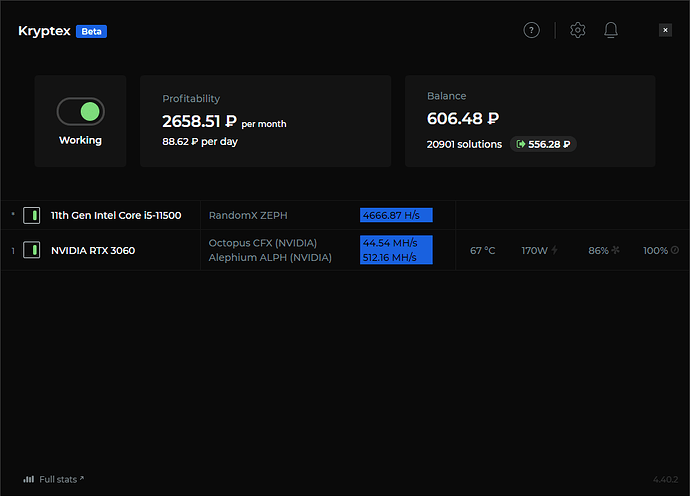Viewport: 690px width, 496px height.
Task: Open notifications bell icon
Action: [x=611, y=30]
